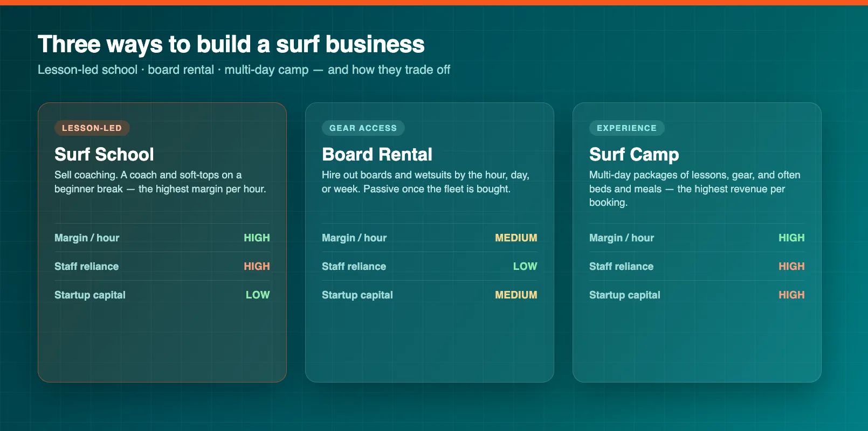Click Surf School's Staff reliance HIGH value
Viewport: 868px width, 431px height.
[x=257, y=267]
